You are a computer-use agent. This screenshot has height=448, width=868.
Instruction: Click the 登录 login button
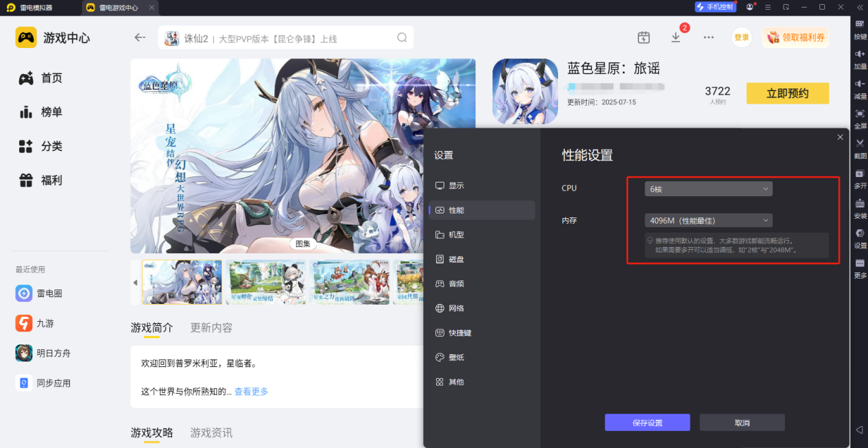click(x=741, y=38)
